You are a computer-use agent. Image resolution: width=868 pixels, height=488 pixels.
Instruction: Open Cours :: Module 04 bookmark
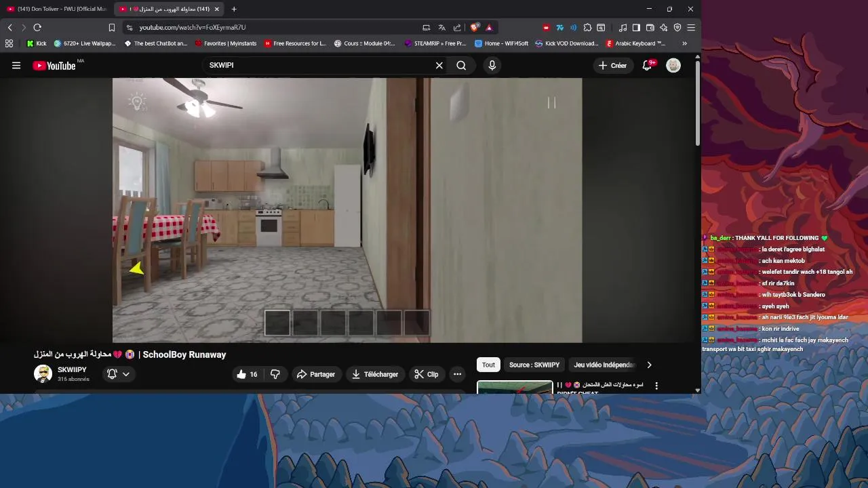point(365,43)
